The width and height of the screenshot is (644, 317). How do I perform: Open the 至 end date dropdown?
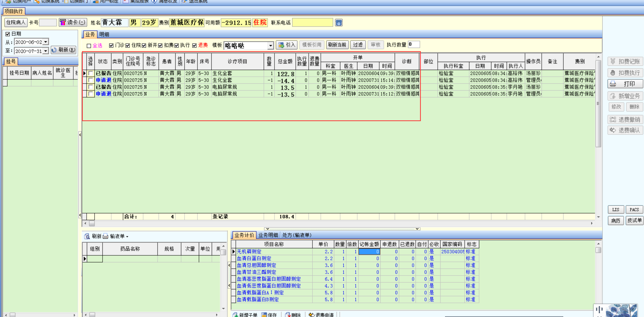[46, 51]
